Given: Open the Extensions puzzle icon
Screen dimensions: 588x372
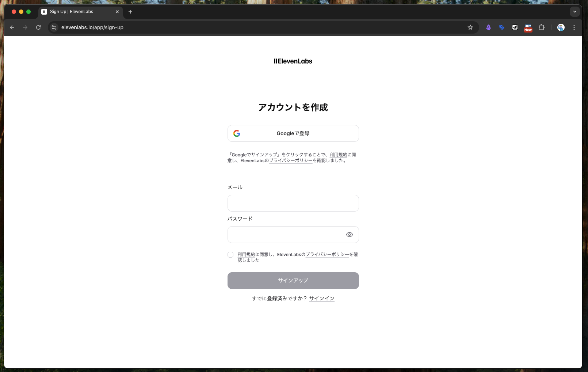Looking at the screenshot, I should pyautogui.click(x=541, y=27).
